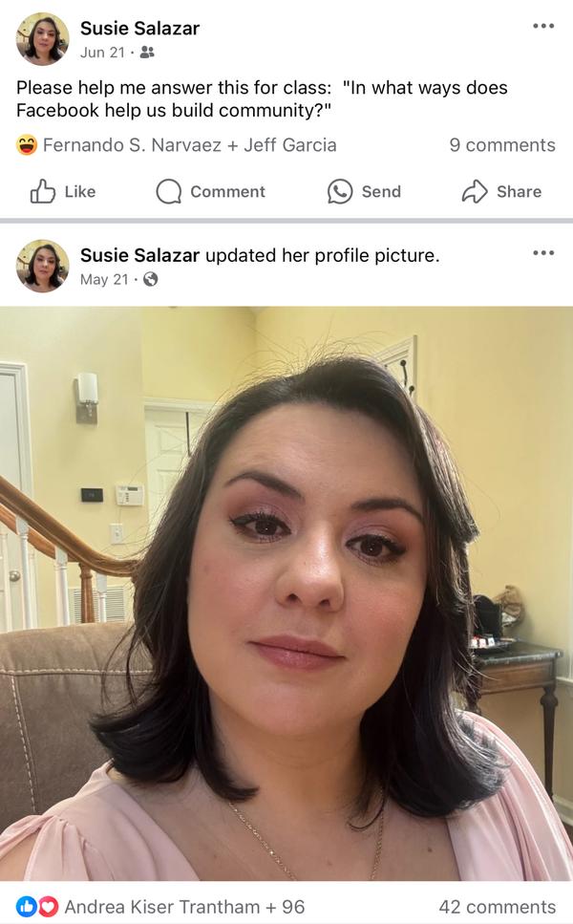
Task: Open reactions from Fernando S. Narvaez + Jeff Garcia
Action: click(x=190, y=145)
